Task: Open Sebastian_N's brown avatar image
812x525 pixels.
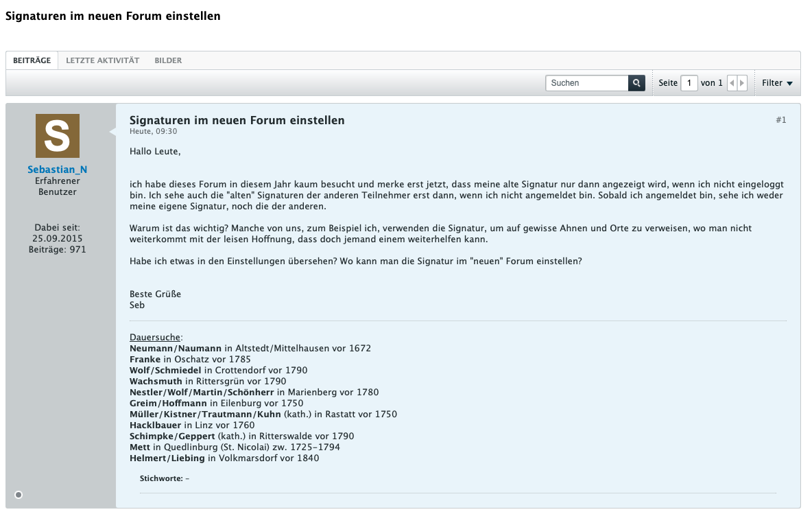Action: [x=58, y=136]
